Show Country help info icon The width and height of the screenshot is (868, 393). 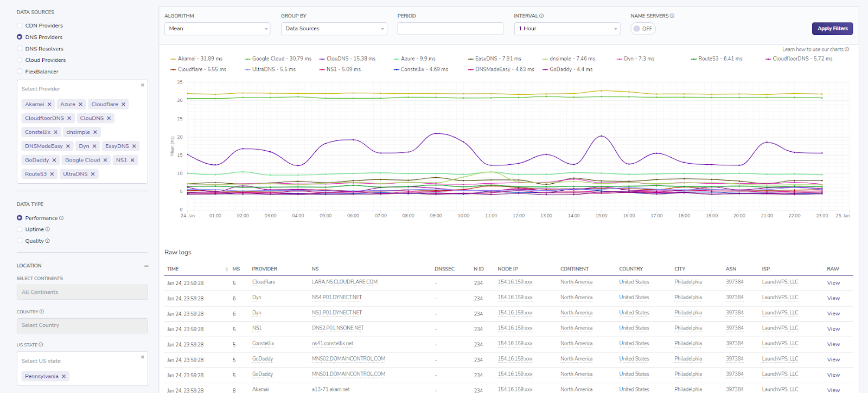tap(42, 312)
